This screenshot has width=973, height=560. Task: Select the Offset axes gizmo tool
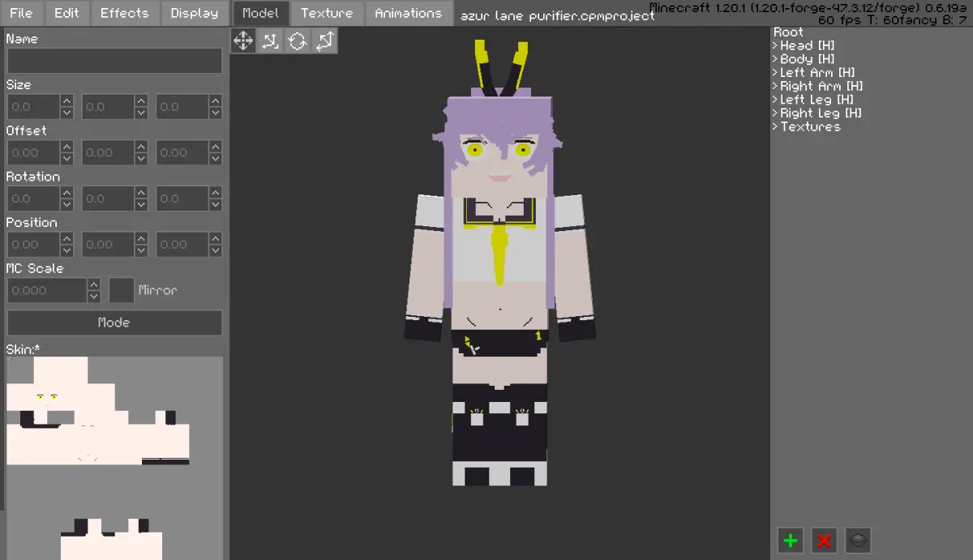coord(324,41)
